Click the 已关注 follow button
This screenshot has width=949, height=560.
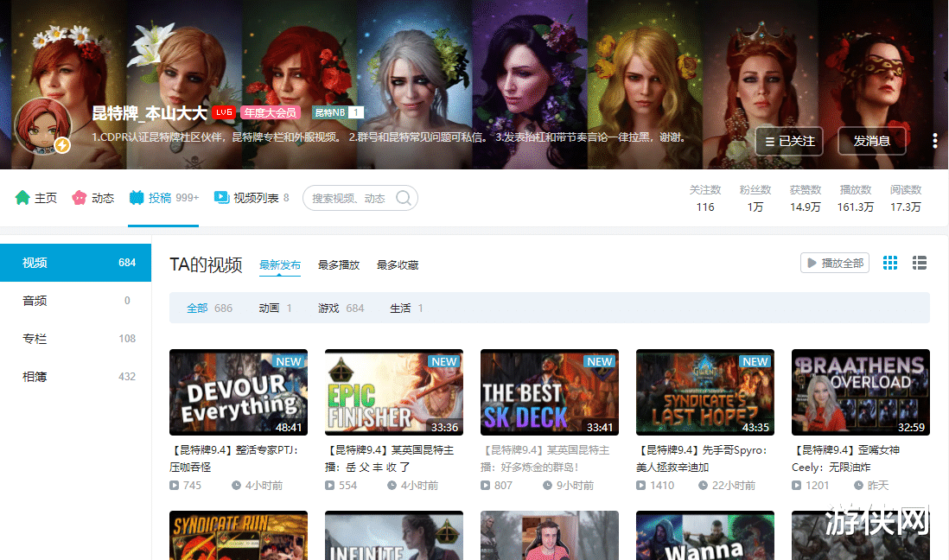coord(789,141)
